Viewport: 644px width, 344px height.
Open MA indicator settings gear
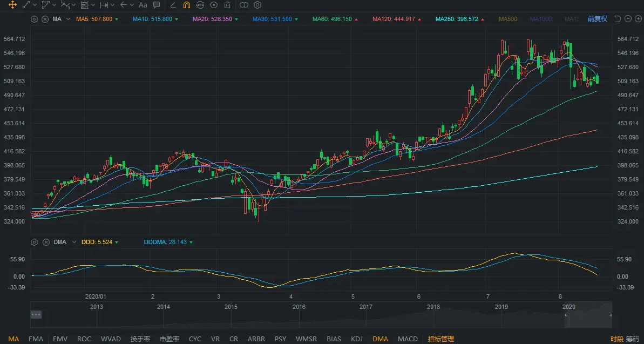click(35, 19)
